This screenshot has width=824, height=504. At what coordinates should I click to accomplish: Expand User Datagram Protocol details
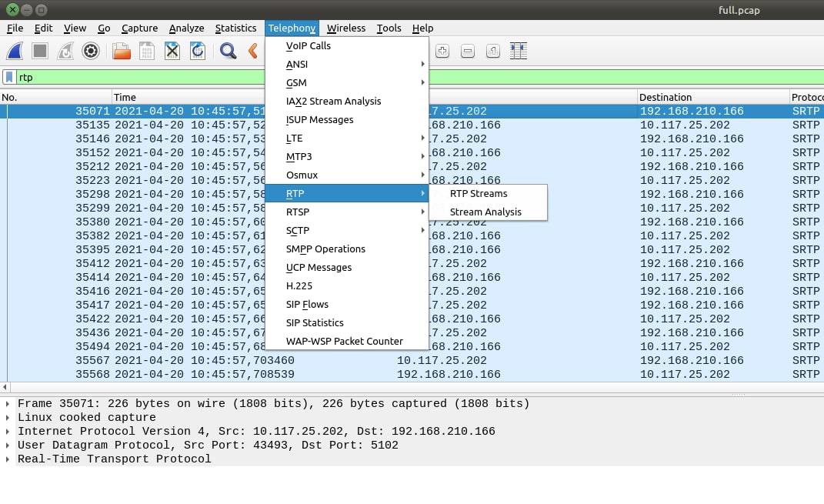(x=8, y=446)
